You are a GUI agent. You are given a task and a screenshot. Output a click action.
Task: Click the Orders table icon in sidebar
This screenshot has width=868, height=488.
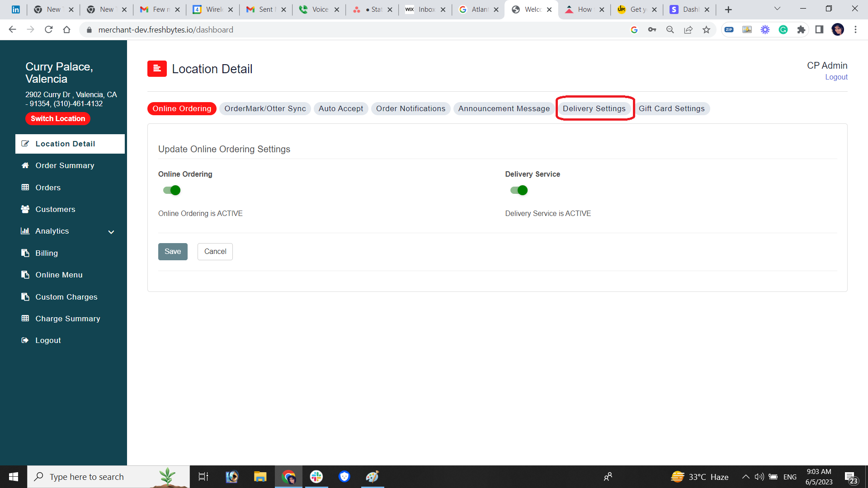[25, 188]
